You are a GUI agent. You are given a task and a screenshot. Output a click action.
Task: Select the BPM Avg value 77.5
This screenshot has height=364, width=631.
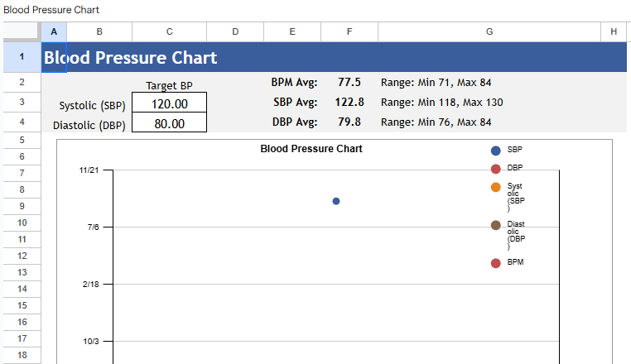click(349, 83)
